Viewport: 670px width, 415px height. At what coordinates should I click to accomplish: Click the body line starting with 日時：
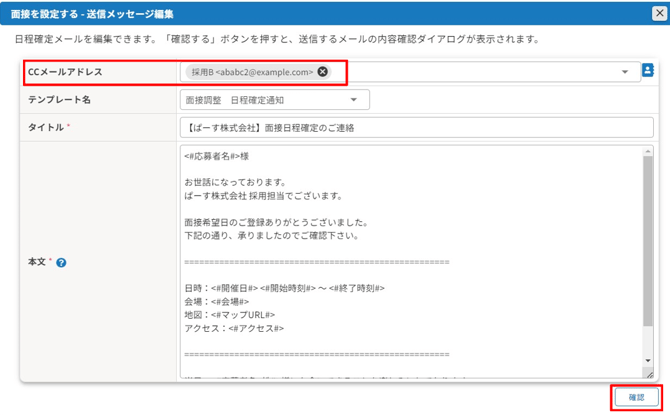pos(285,288)
